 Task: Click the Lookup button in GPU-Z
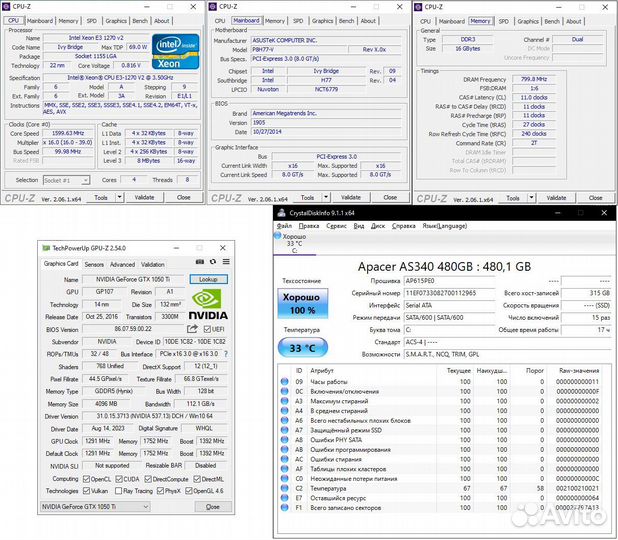(208, 279)
